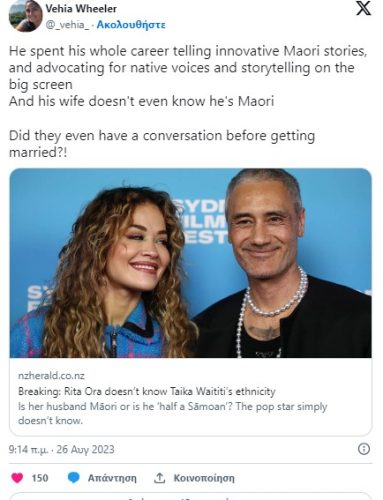The image size is (383, 500).
Task: Open the Vehia Wheeler display name
Action: click(81, 9)
